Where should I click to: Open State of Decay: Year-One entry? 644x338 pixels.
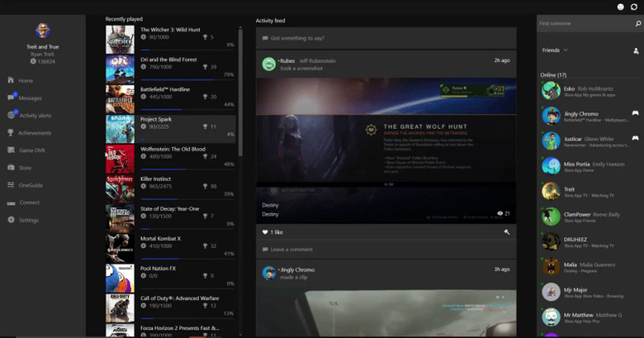[170, 219]
